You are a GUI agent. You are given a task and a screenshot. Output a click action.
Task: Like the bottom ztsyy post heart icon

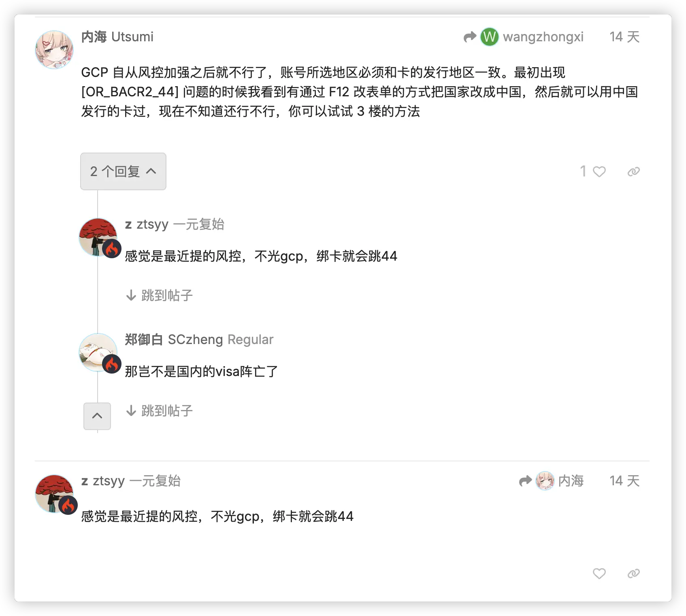pyautogui.click(x=599, y=574)
